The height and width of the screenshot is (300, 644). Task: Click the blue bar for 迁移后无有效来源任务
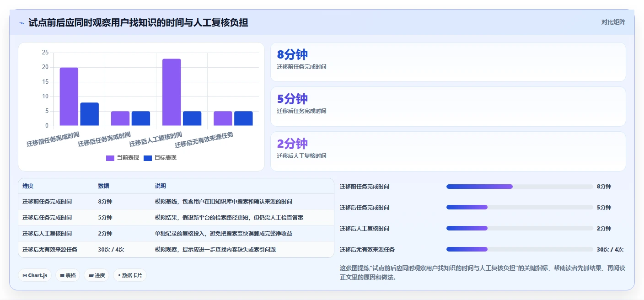tap(243, 118)
